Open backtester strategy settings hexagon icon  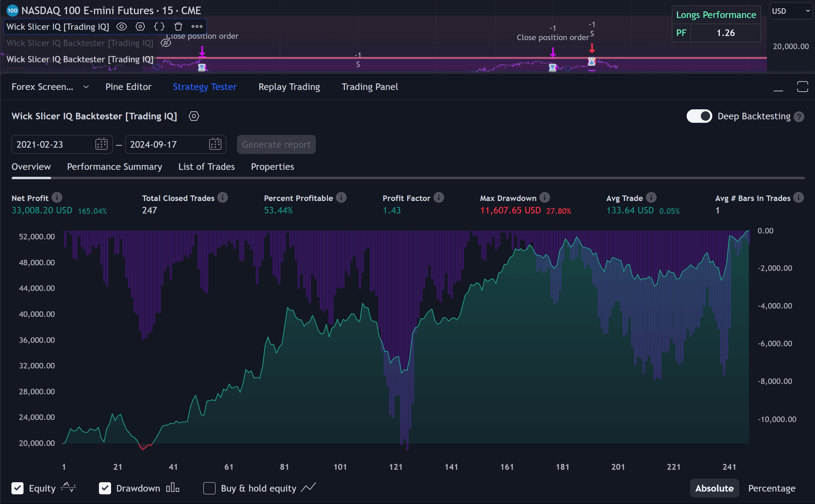pyautogui.click(x=194, y=116)
